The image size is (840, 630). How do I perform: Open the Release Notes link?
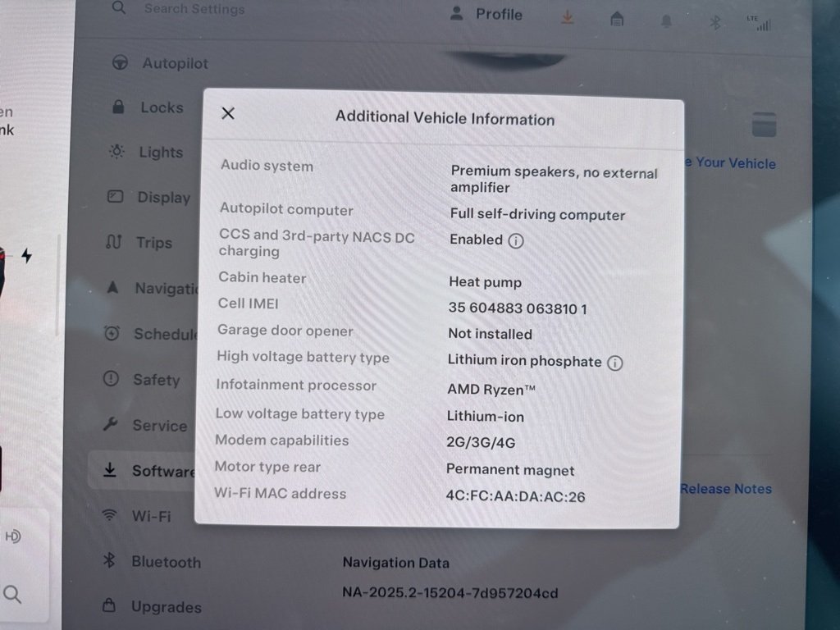726,489
